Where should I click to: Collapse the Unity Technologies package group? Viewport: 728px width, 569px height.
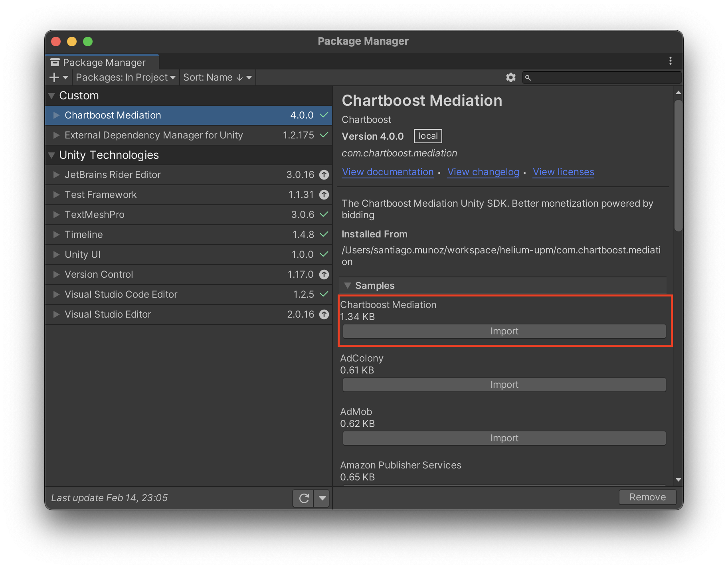coord(51,155)
